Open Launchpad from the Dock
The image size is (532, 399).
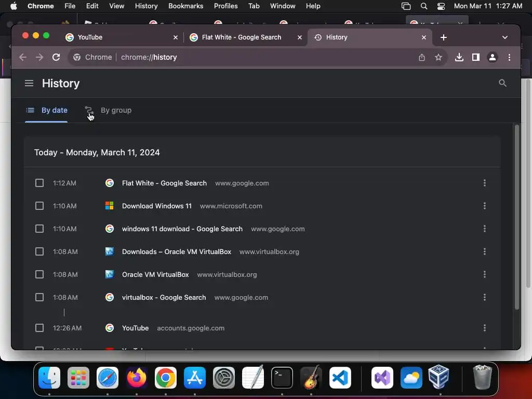click(78, 377)
